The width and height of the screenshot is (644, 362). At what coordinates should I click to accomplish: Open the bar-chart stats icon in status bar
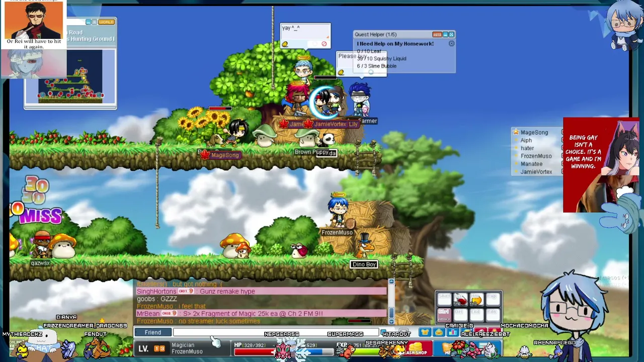(452, 332)
